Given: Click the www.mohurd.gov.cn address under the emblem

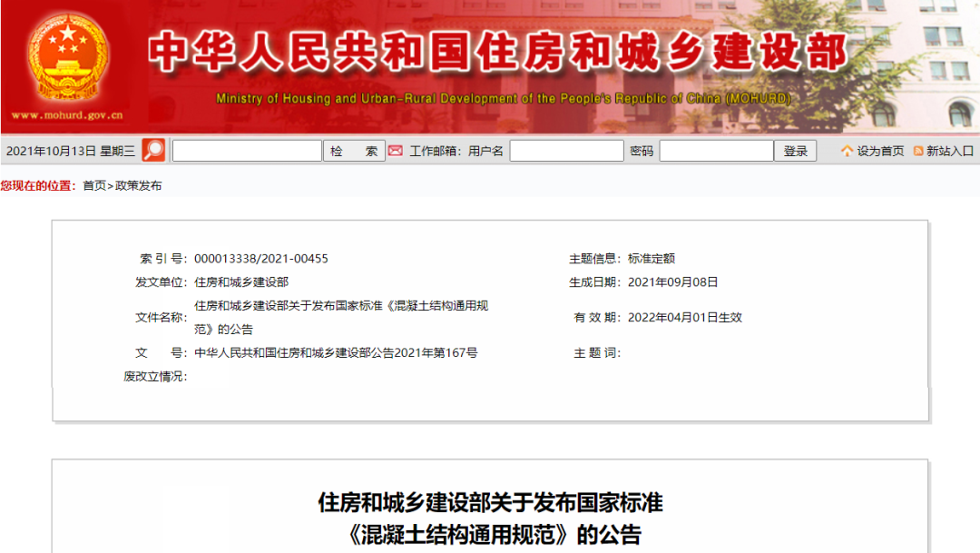Looking at the screenshot, I should tap(67, 115).
